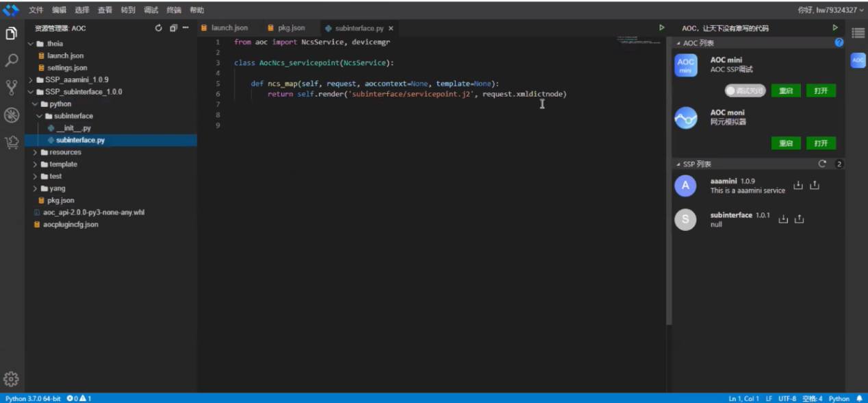Click the SSP count badge showing 2
868x403 pixels.
point(839,164)
